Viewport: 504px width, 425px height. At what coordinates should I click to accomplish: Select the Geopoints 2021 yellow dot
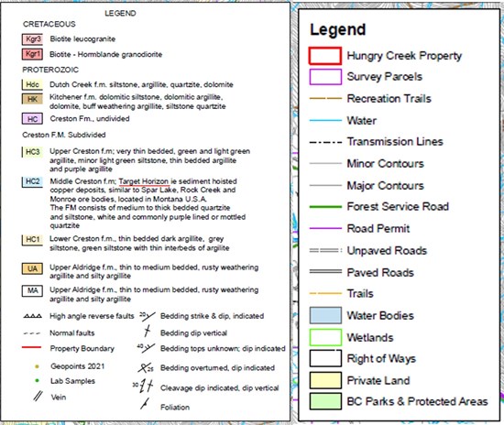tap(37, 366)
